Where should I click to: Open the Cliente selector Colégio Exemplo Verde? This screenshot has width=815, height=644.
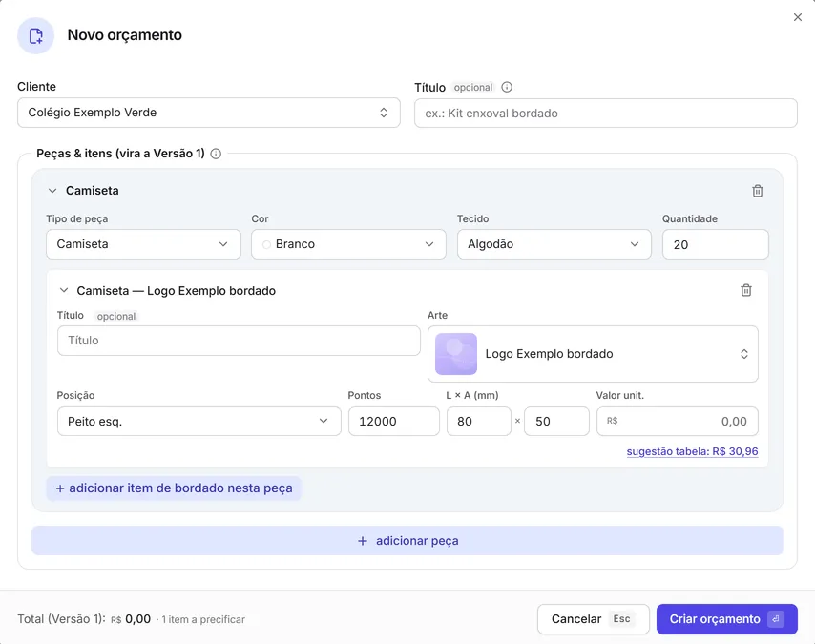(x=209, y=113)
